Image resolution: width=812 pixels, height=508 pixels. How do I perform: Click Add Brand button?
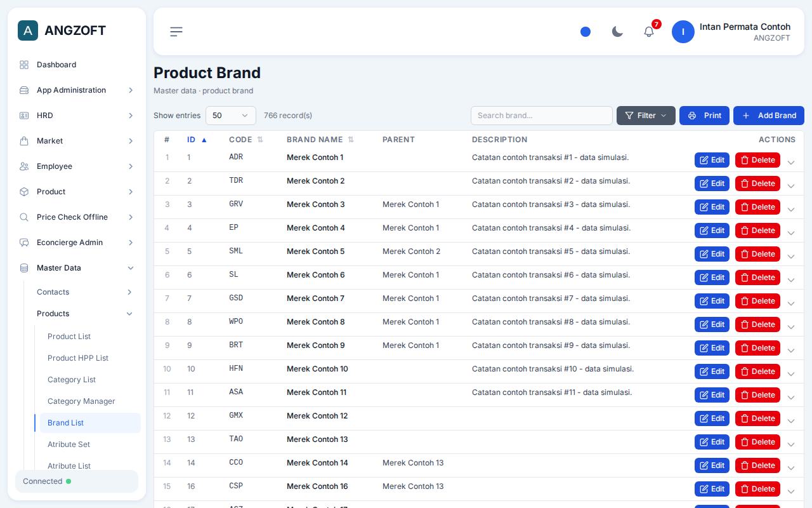point(769,116)
